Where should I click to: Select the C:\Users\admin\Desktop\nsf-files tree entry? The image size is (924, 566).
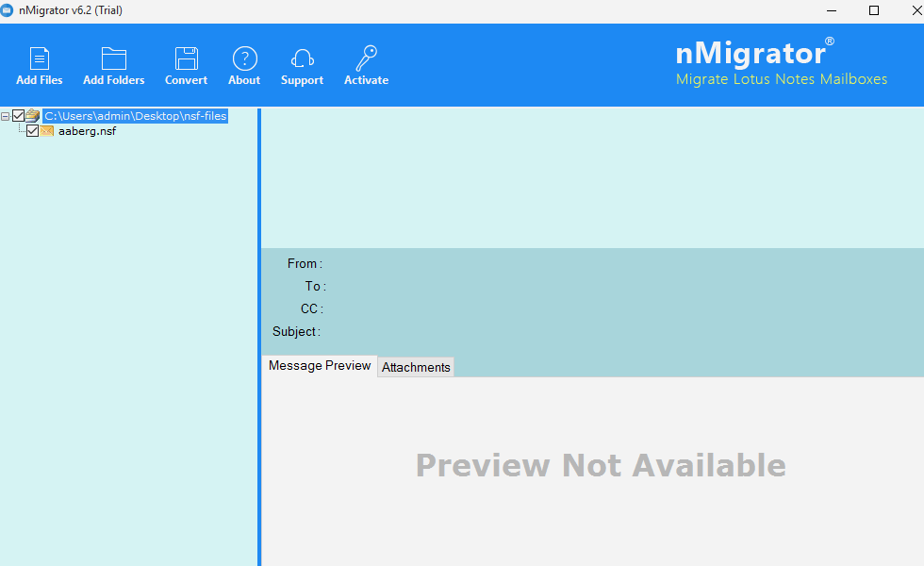coord(135,116)
